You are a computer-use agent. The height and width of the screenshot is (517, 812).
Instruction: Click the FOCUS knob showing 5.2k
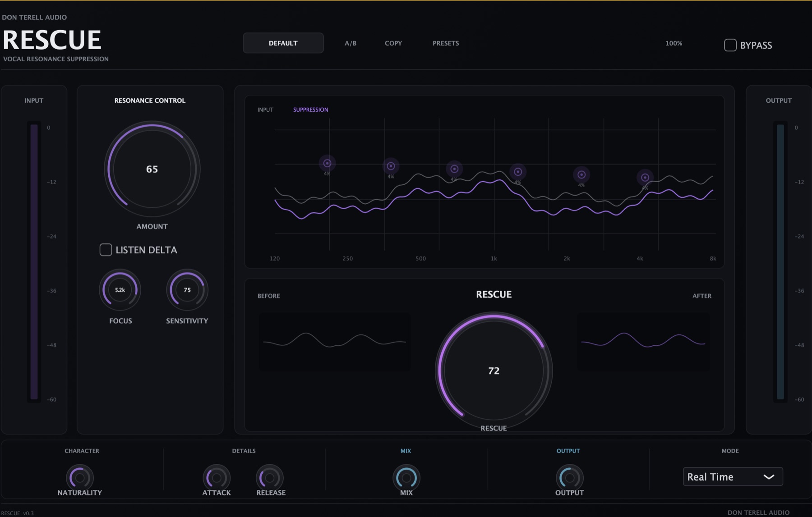point(120,290)
